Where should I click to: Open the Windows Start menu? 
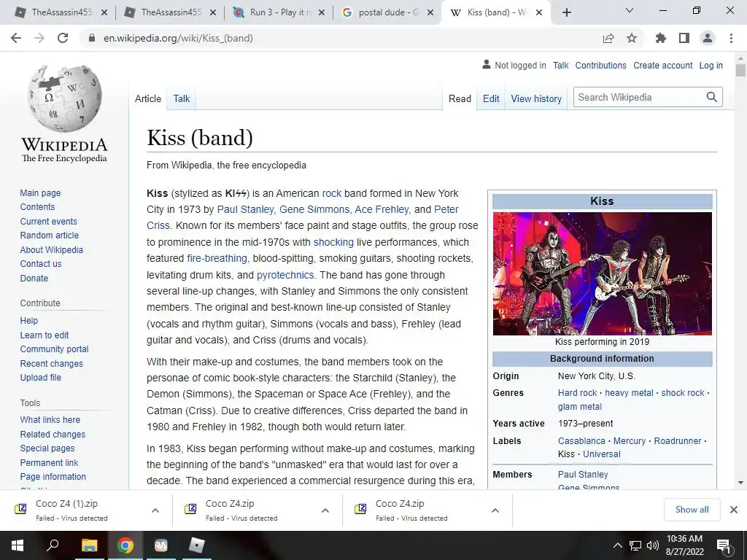point(18,545)
